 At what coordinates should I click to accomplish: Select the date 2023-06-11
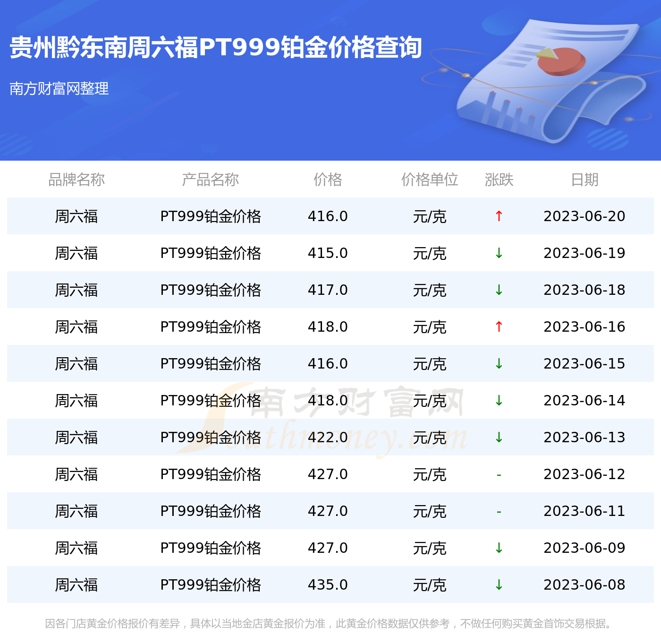coord(585,511)
